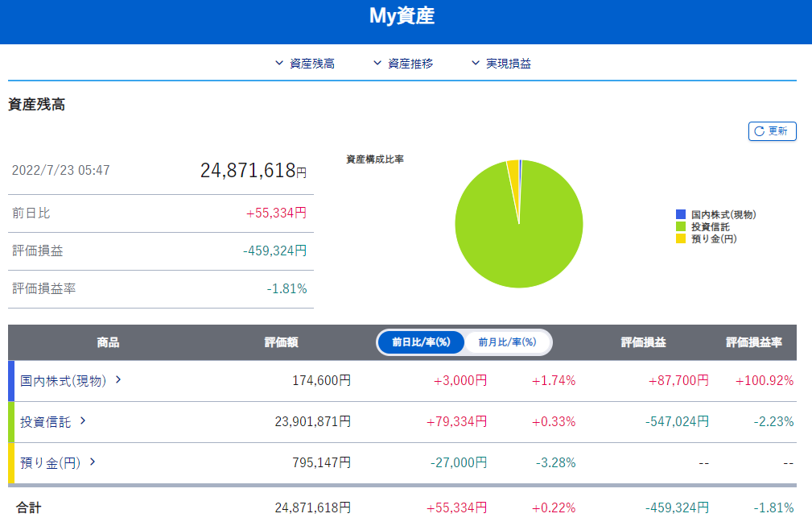812x526 pixels.
Task: Click the 合計 total row label
Action: [x=28, y=507]
